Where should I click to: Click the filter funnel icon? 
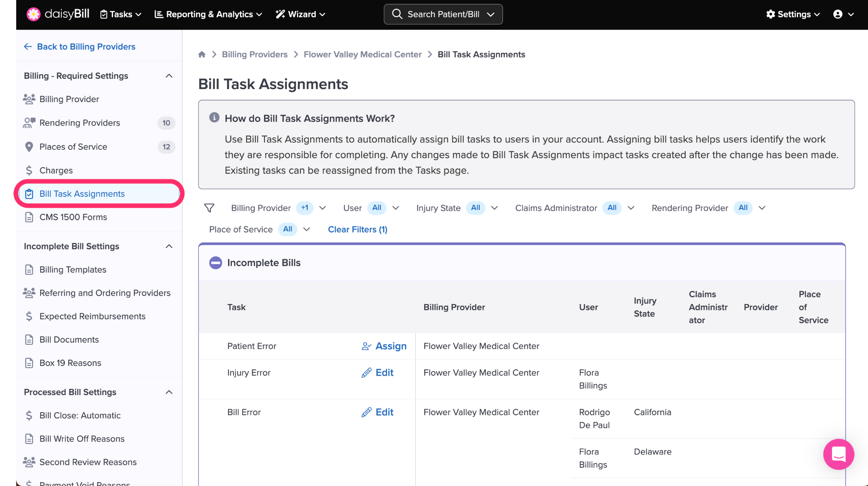(x=209, y=208)
